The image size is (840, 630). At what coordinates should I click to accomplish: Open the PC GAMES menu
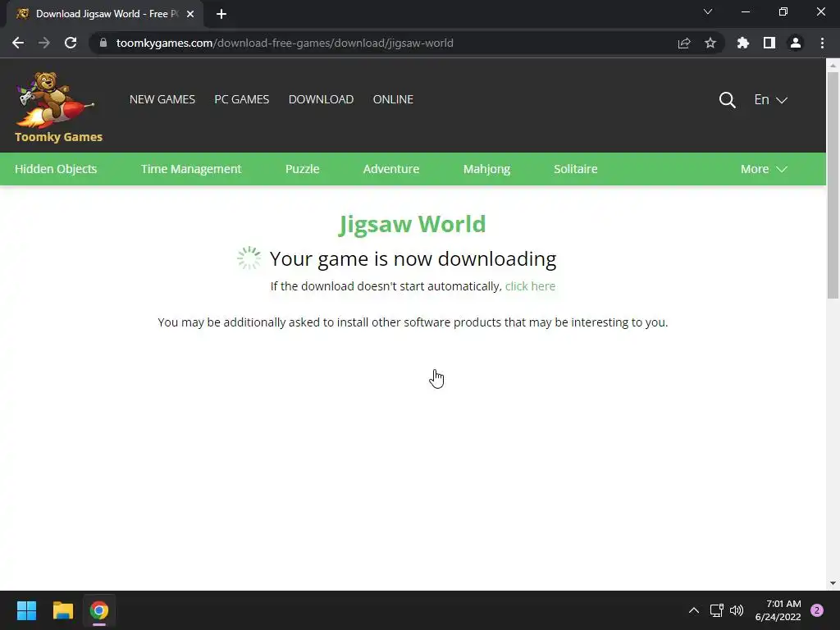pyautogui.click(x=242, y=99)
